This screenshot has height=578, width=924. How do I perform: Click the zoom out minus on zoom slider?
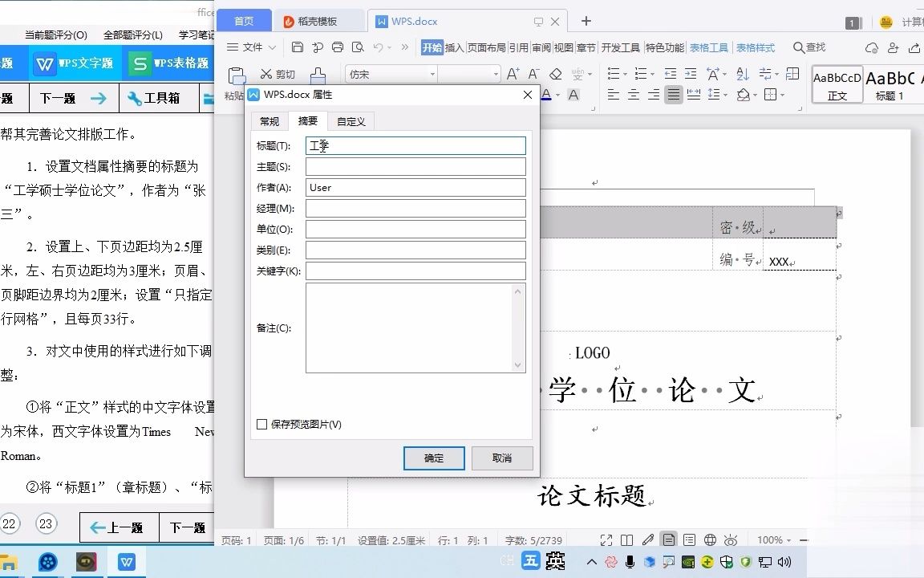pos(804,539)
